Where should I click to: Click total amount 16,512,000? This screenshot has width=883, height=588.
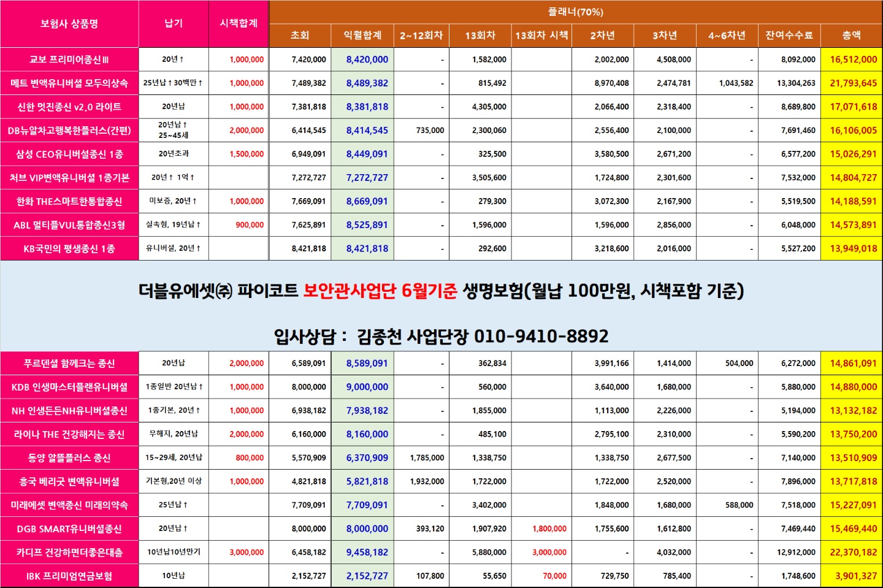pyautogui.click(x=853, y=59)
